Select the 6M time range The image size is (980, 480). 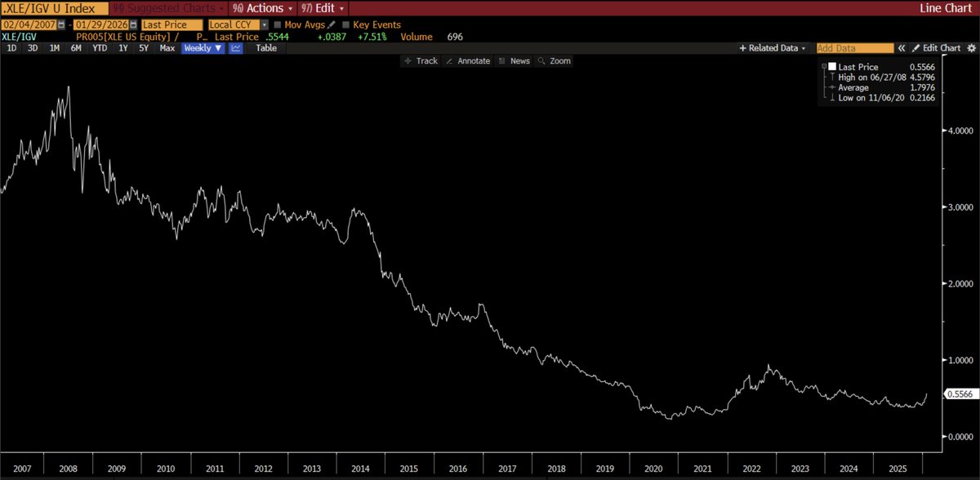pyautogui.click(x=76, y=48)
